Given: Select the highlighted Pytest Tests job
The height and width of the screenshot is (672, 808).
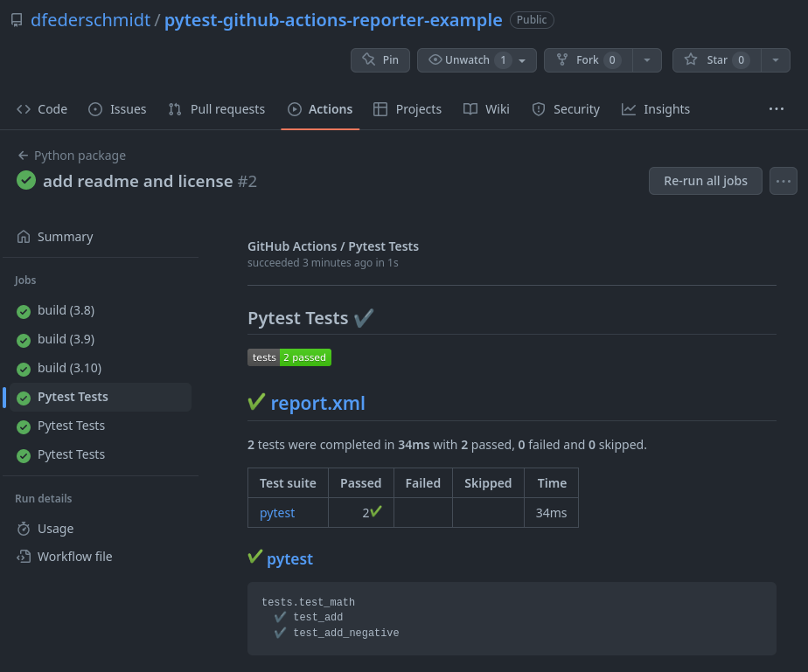Looking at the screenshot, I should pos(101,397).
